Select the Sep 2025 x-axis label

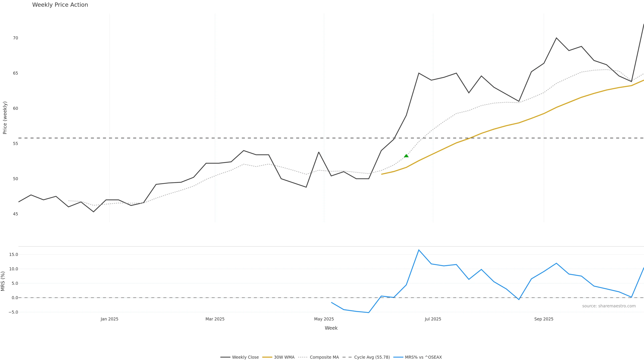click(x=544, y=319)
